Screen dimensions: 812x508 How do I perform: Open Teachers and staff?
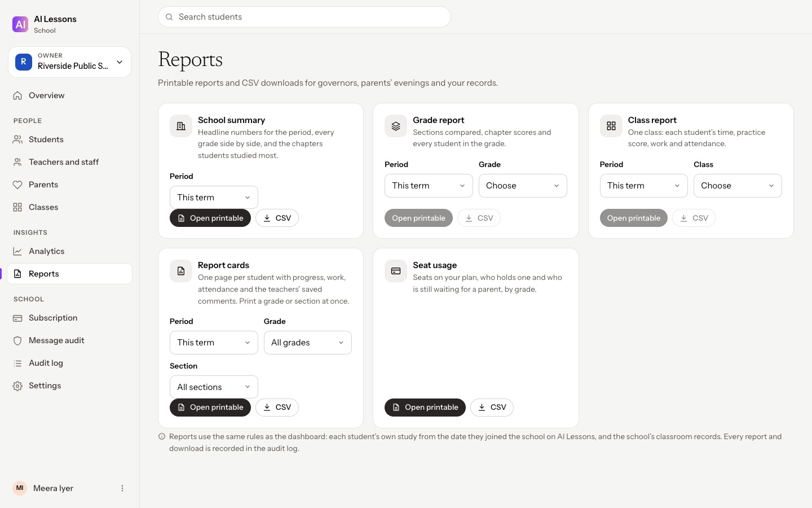tap(70, 162)
